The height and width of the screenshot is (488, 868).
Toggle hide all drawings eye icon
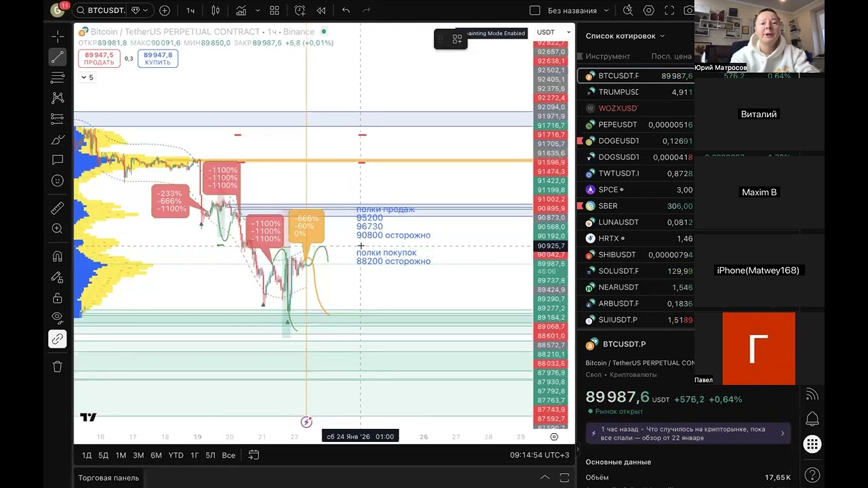coord(58,317)
